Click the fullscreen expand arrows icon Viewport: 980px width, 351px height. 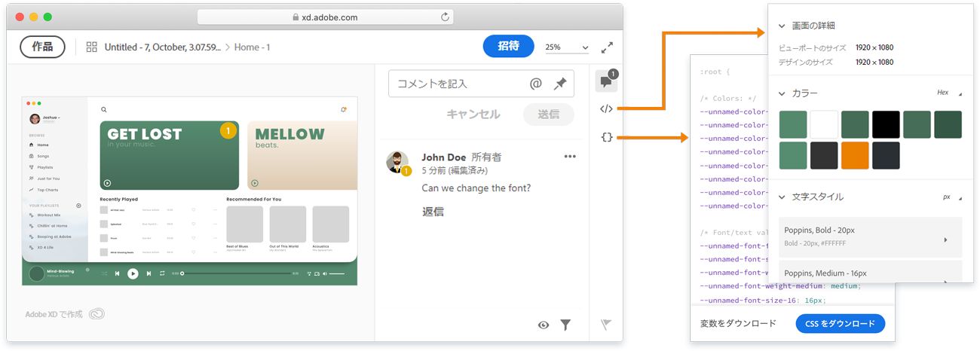[607, 47]
